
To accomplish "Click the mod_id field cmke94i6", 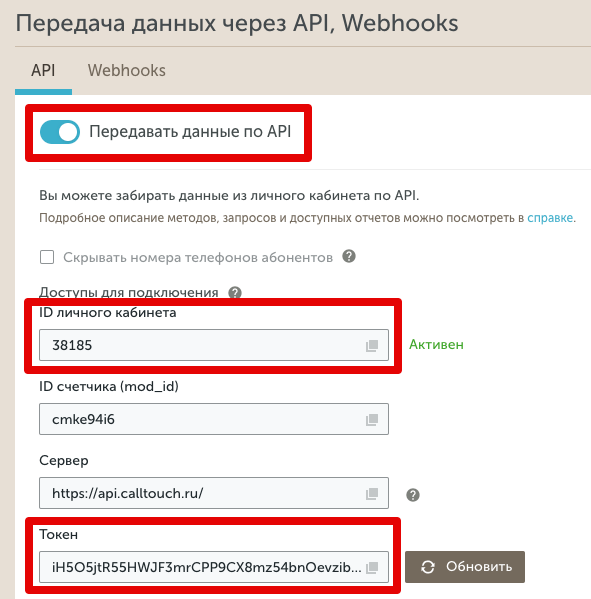I will (x=214, y=419).
